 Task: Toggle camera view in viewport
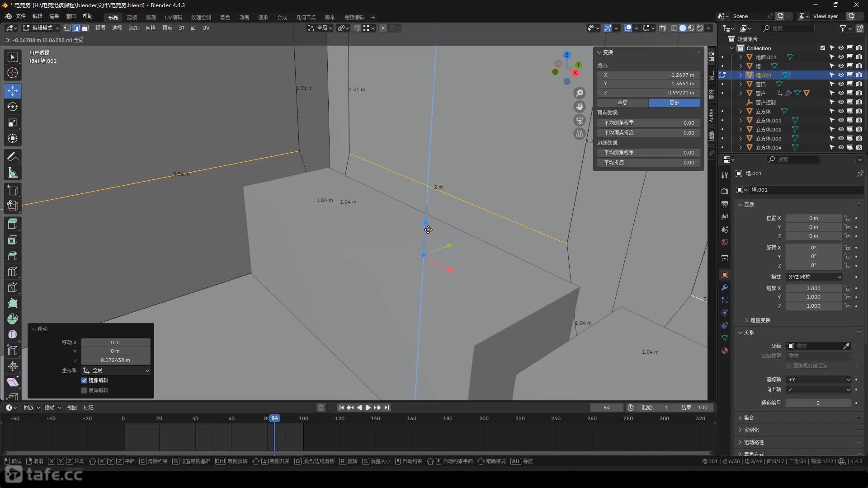[x=580, y=120]
